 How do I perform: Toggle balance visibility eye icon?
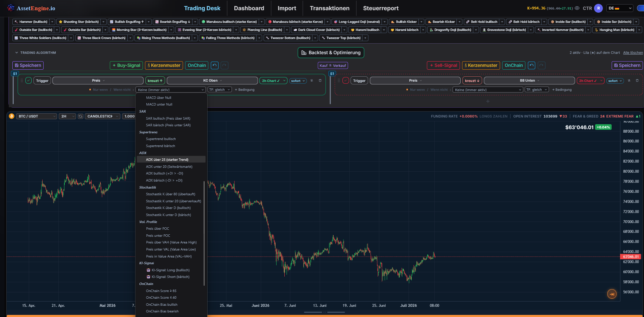click(x=577, y=8)
